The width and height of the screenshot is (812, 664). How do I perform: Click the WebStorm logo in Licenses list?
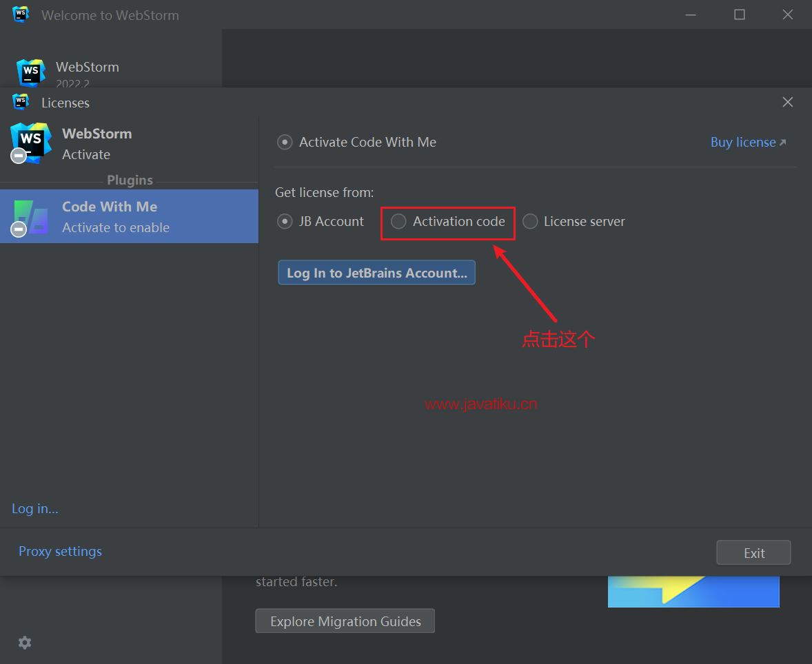pyautogui.click(x=30, y=143)
